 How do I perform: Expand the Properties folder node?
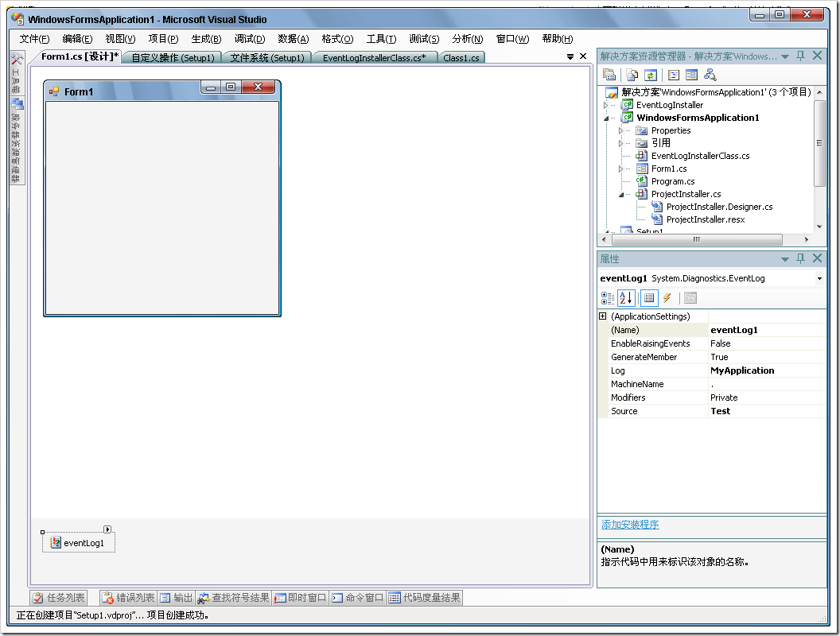pyautogui.click(x=621, y=130)
